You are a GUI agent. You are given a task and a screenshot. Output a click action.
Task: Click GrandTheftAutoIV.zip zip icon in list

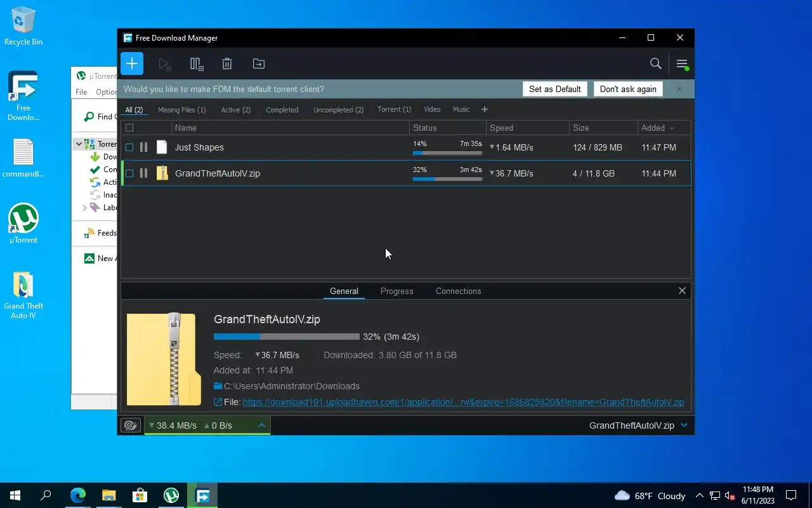point(162,173)
